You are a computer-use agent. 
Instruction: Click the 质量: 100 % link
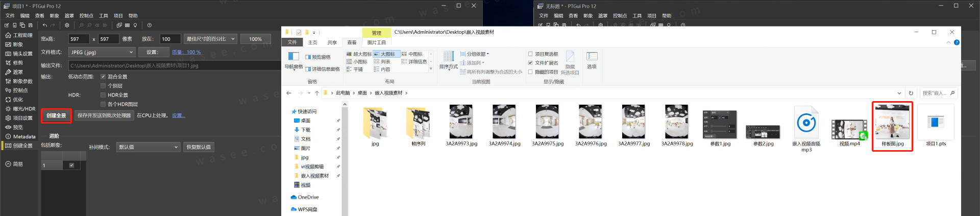pos(186,52)
